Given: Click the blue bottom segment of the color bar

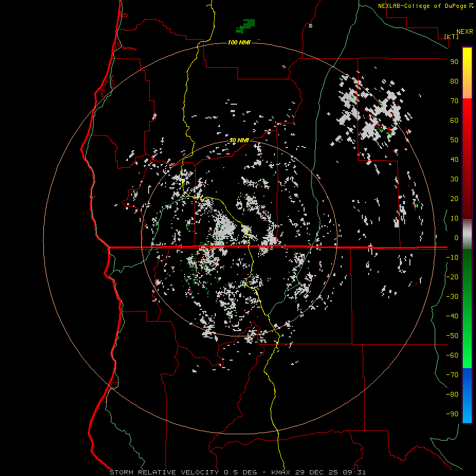Looking at the screenshot, I should (x=467, y=395).
